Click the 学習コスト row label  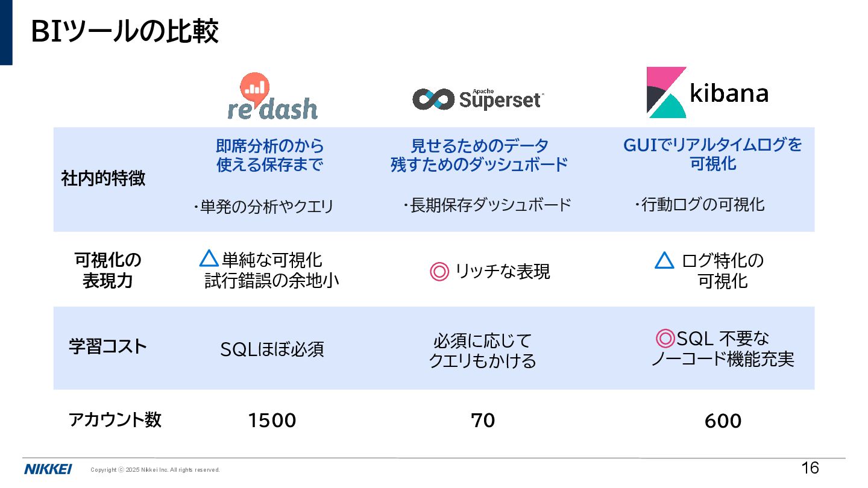click(108, 347)
